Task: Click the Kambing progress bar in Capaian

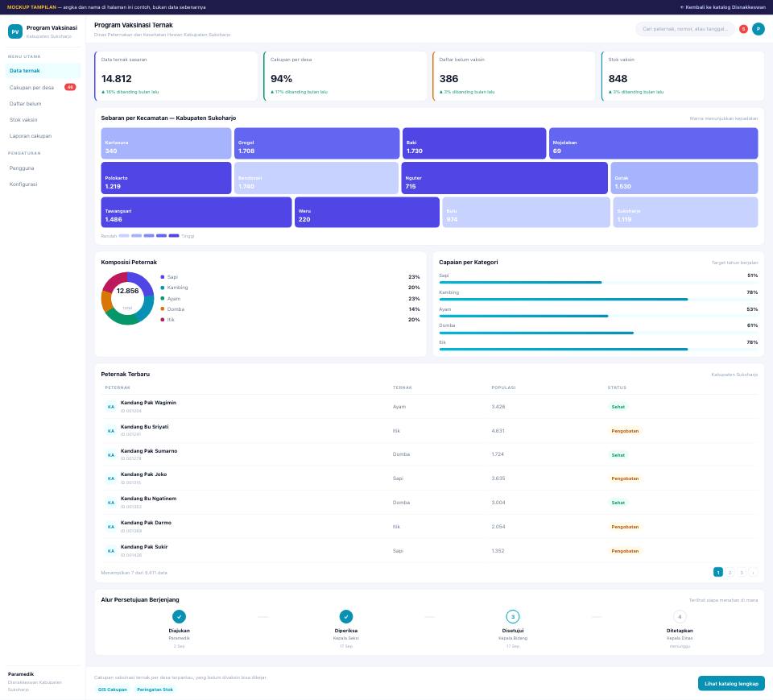Action: click(x=598, y=300)
